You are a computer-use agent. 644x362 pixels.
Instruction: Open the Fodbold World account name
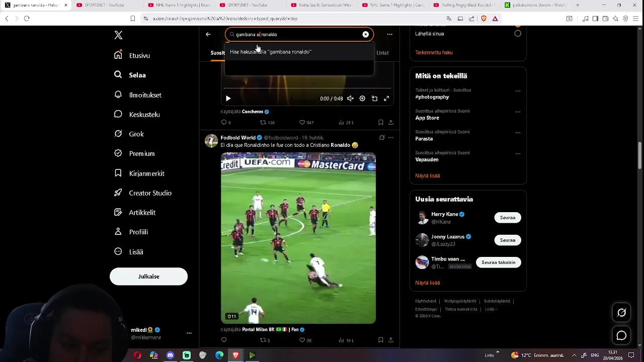coord(238,137)
